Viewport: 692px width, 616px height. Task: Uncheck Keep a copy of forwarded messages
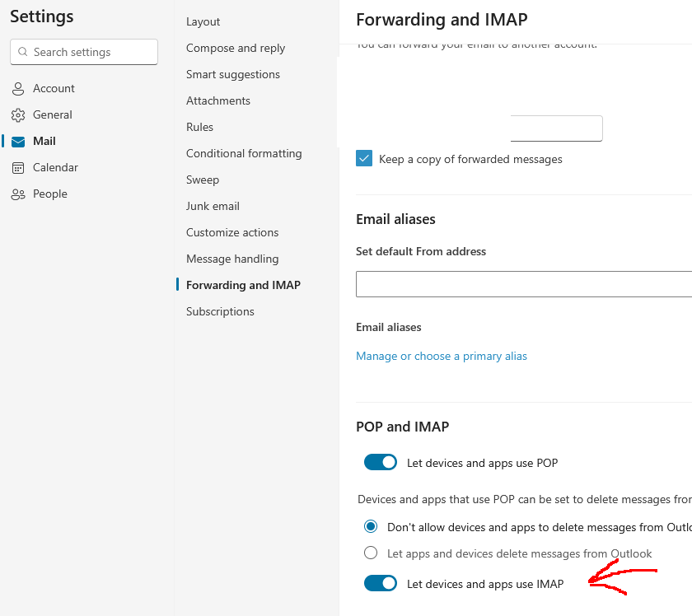[365, 159]
